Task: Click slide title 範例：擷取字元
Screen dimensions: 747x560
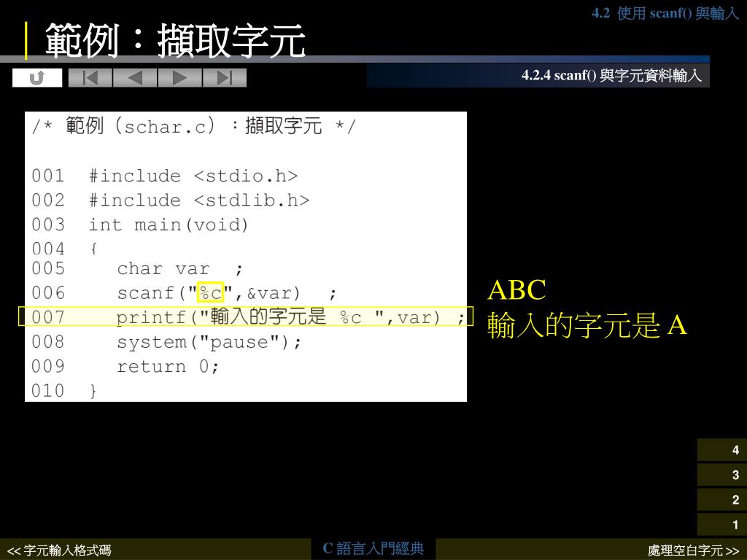Action: click(175, 41)
